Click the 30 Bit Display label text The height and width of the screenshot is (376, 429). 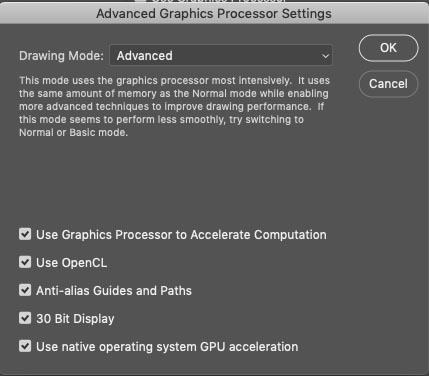(x=75, y=319)
